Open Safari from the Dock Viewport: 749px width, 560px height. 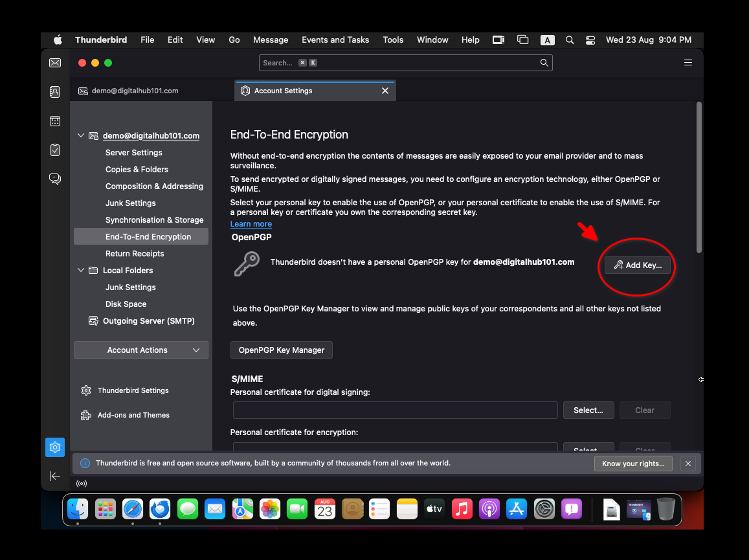click(x=132, y=509)
